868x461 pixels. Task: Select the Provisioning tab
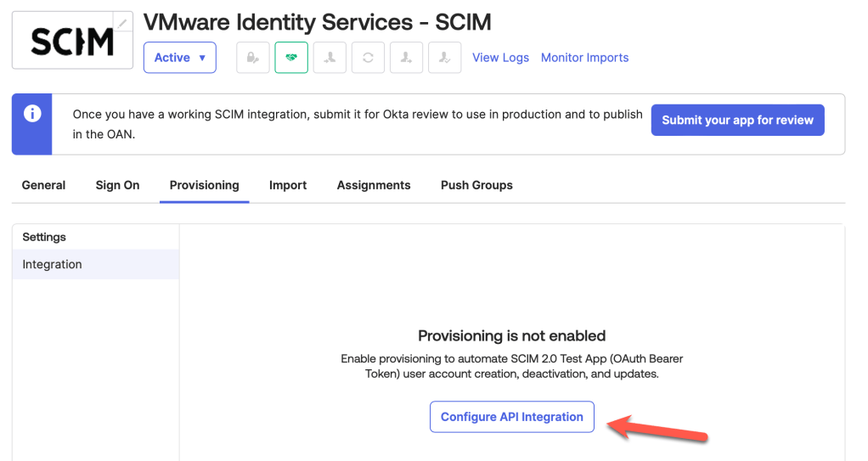coord(204,185)
